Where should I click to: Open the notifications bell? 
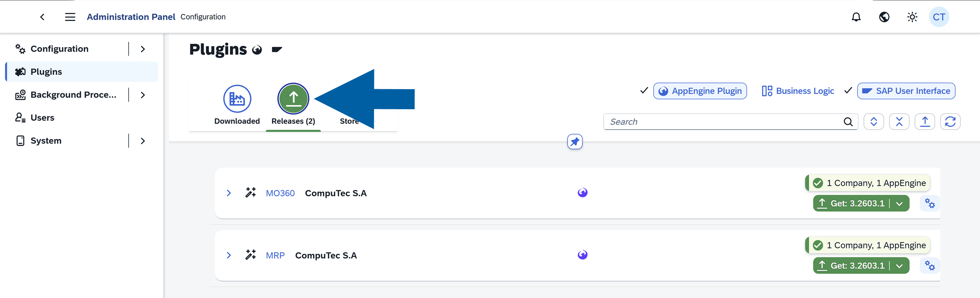(856, 17)
